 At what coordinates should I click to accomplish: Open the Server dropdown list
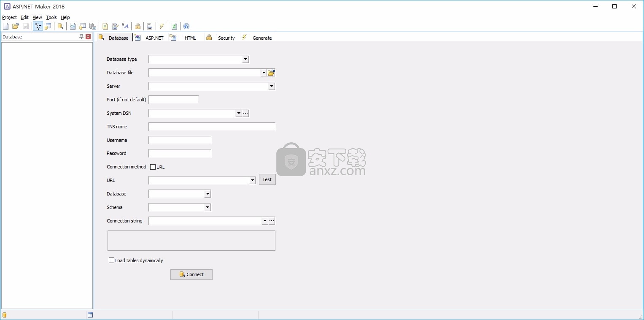coord(272,86)
